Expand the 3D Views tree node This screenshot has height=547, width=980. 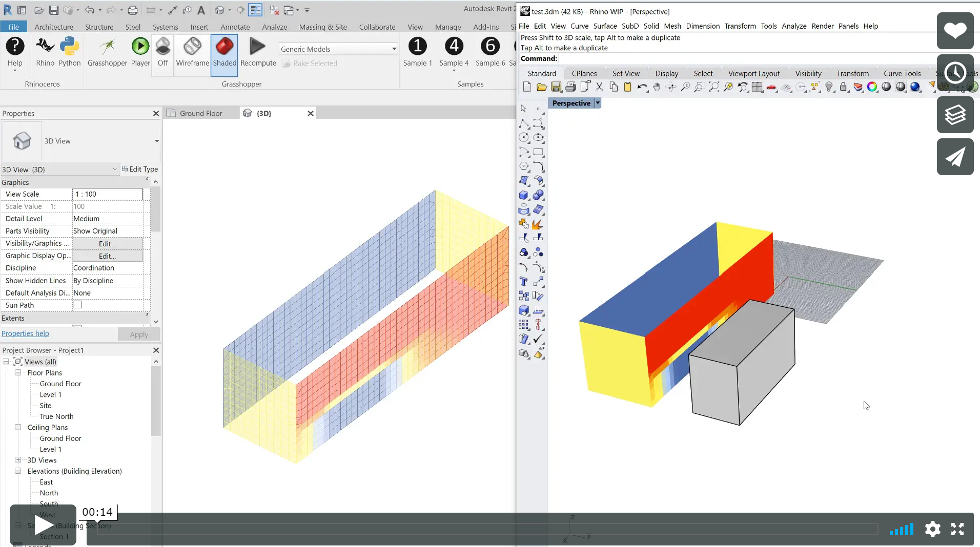pyautogui.click(x=18, y=460)
